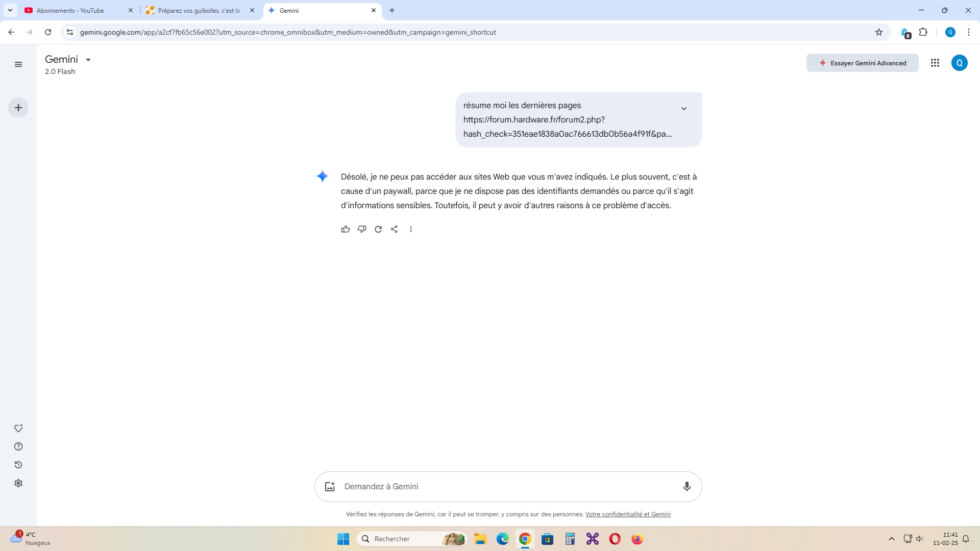Click the thumbs up icon on response
Screen dimensions: 980x551
(346, 229)
